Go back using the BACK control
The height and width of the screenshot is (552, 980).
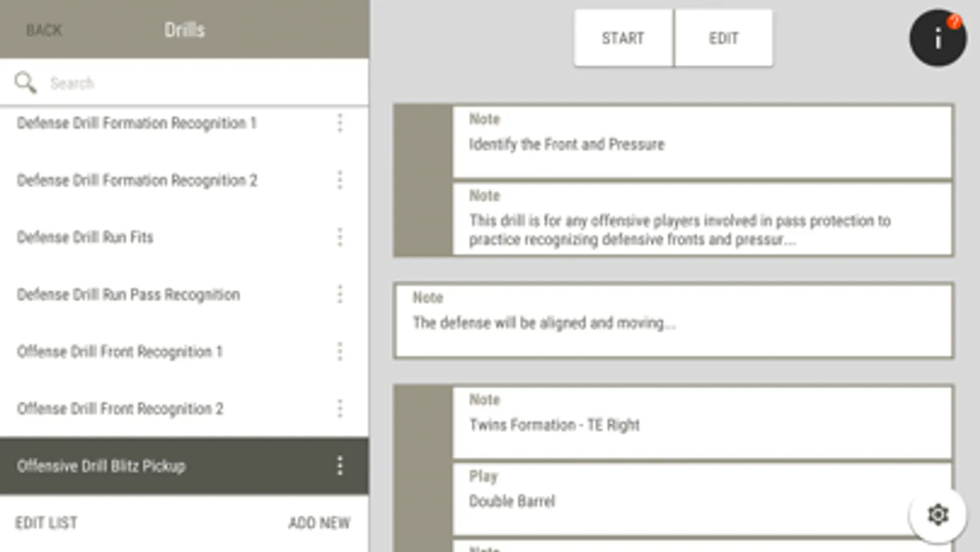coord(43,29)
